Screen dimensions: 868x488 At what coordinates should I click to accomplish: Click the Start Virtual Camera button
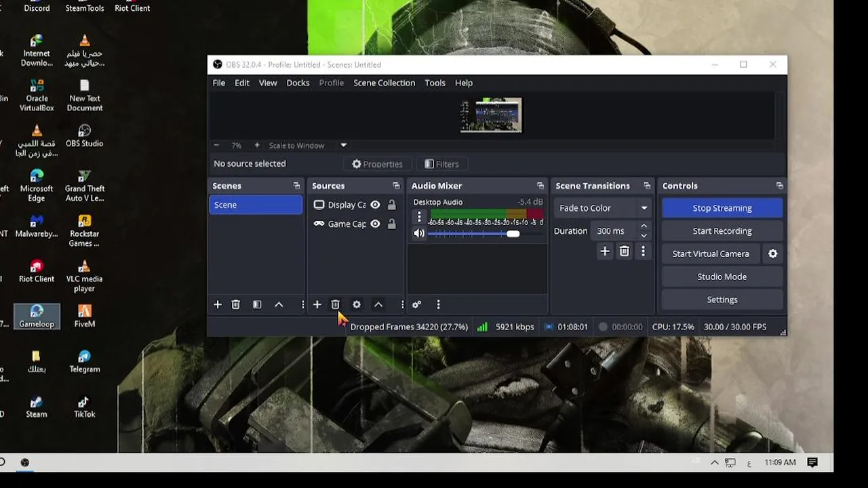[711, 253]
